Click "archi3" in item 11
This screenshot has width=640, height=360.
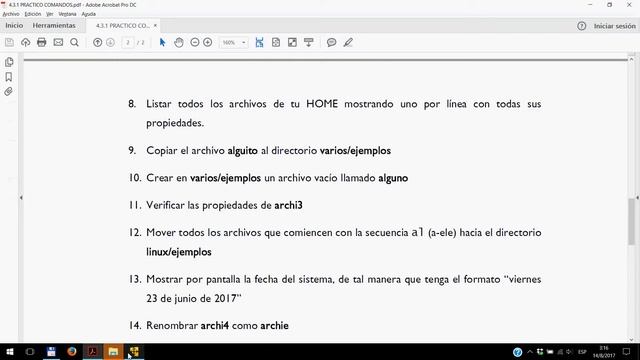pyautogui.click(x=288, y=205)
